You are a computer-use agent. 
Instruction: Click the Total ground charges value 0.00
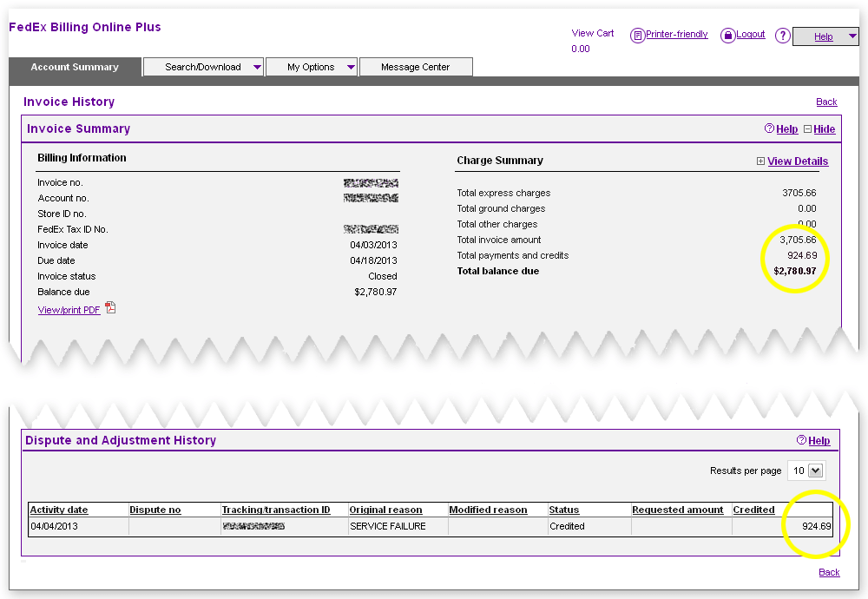807,208
